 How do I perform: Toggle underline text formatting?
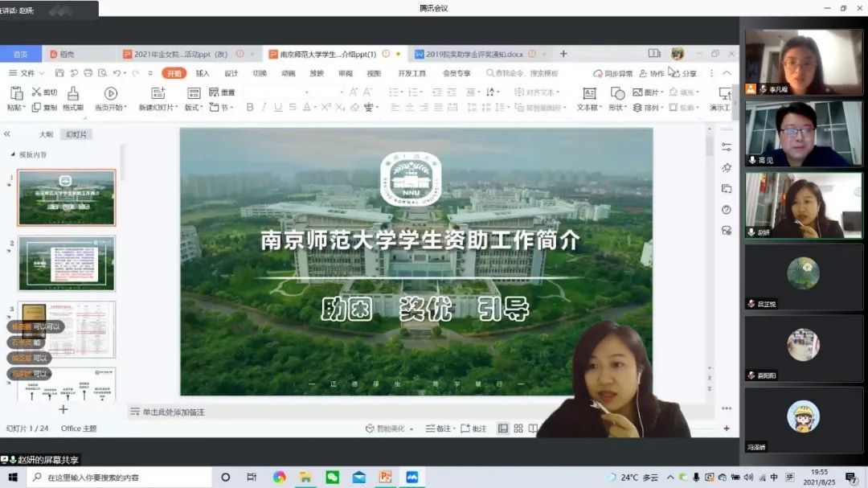tap(278, 108)
